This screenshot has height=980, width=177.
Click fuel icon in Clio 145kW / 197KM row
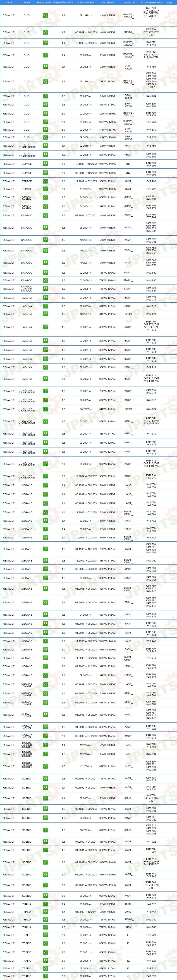tap(45, 130)
